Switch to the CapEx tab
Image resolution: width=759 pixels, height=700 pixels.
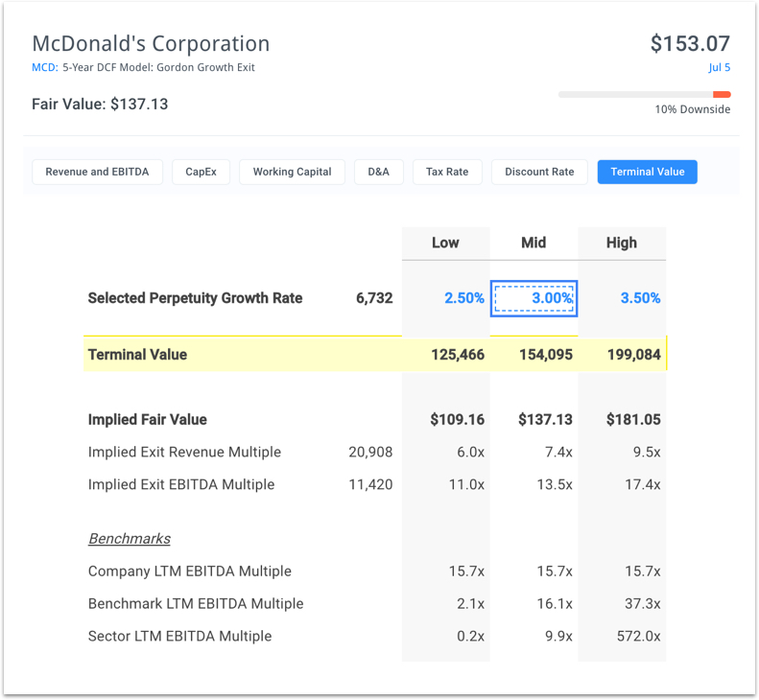pos(201,172)
